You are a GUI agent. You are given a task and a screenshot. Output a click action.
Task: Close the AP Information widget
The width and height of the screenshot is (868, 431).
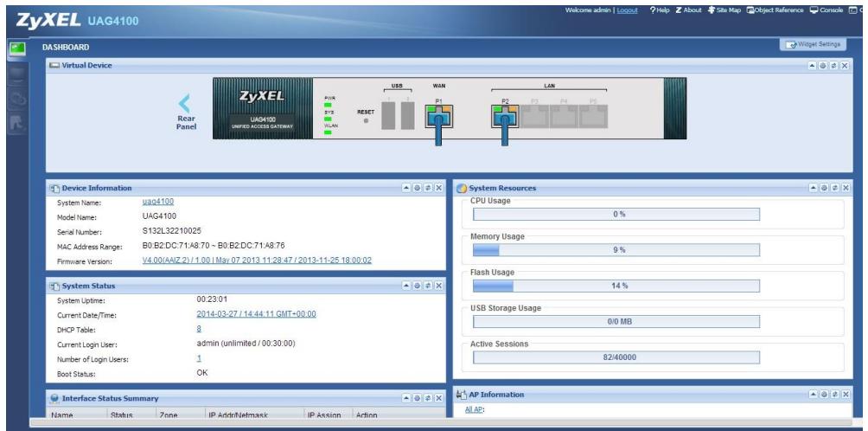tap(846, 395)
